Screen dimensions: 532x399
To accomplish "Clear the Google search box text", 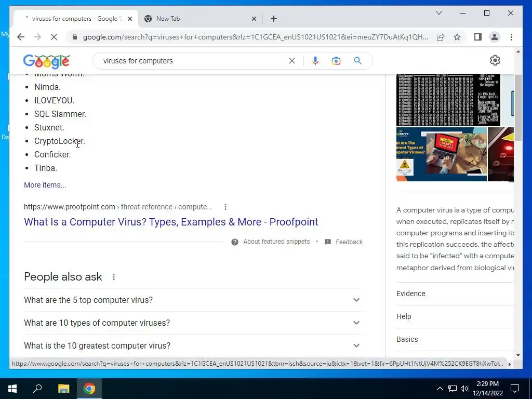I will tap(292, 61).
